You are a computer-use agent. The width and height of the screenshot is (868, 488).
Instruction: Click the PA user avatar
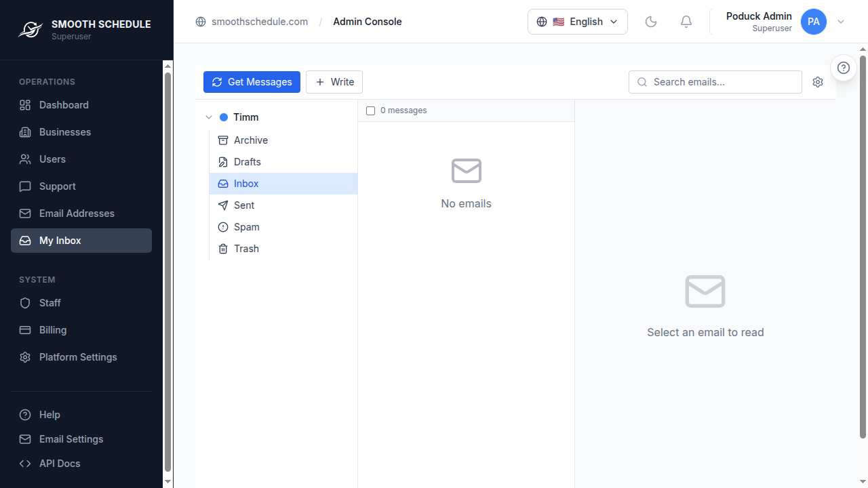coord(813,22)
